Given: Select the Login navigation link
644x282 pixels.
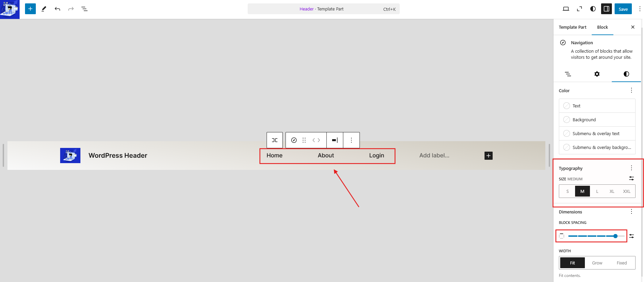Looking at the screenshot, I should (376, 156).
